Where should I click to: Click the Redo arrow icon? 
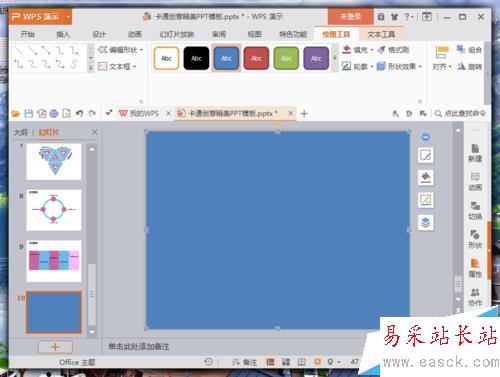tap(92, 114)
